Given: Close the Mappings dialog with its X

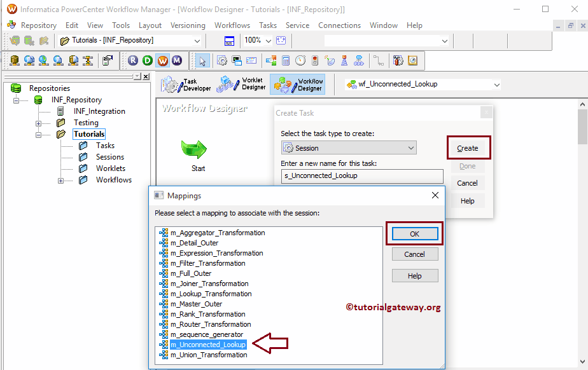Looking at the screenshot, I should tap(435, 195).
